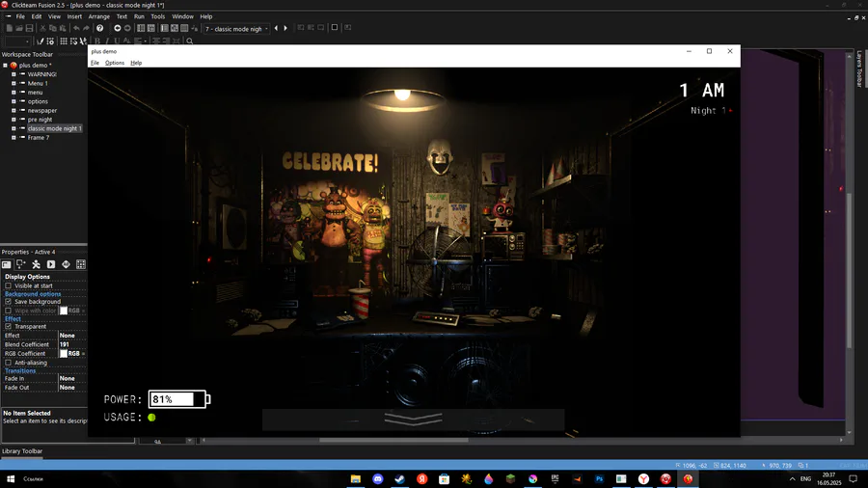868x488 pixels.
Task: Uncheck the Transparent checkbox
Action: 9,326
